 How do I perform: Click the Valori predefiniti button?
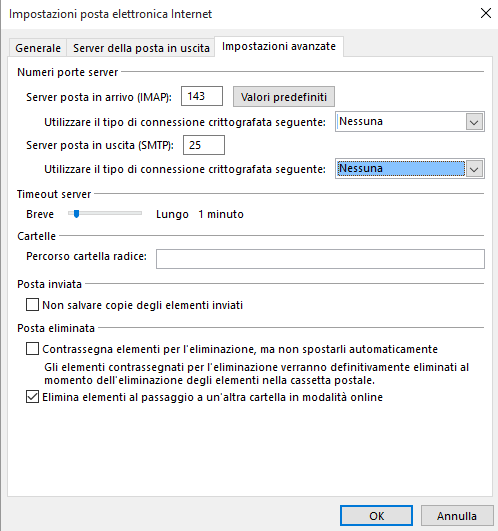(284, 97)
